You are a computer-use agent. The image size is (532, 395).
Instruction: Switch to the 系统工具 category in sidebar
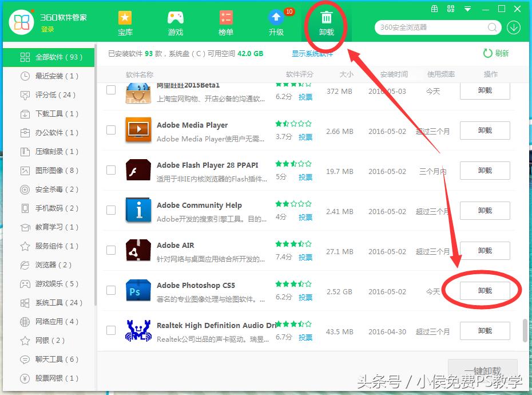[50, 302]
